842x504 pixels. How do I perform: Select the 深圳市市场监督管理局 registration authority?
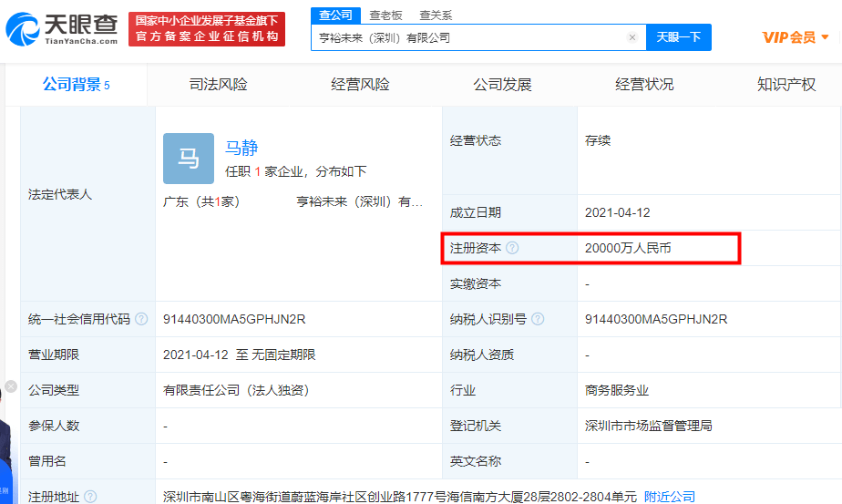[x=649, y=426]
